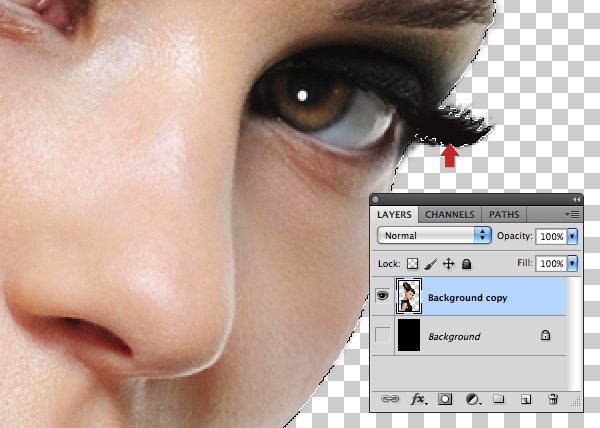This screenshot has height=428, width=600.
Task: Collapse the panel with double arrows
Action: (x=576, y=199)
